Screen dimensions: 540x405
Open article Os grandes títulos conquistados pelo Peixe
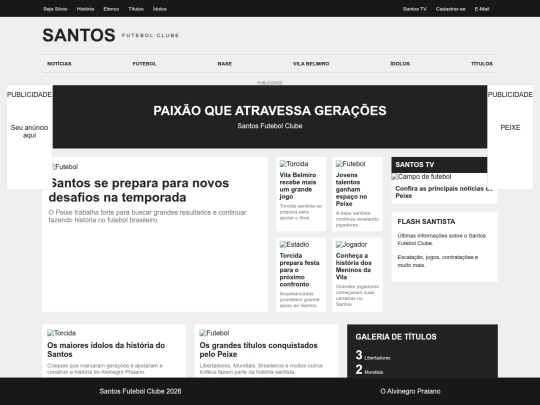point(259,350)
